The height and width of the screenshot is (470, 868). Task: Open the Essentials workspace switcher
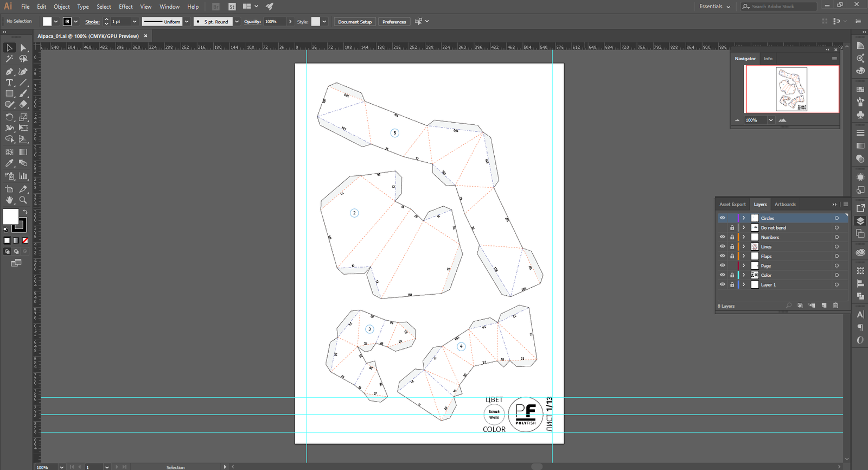click(x=714, y=7)
